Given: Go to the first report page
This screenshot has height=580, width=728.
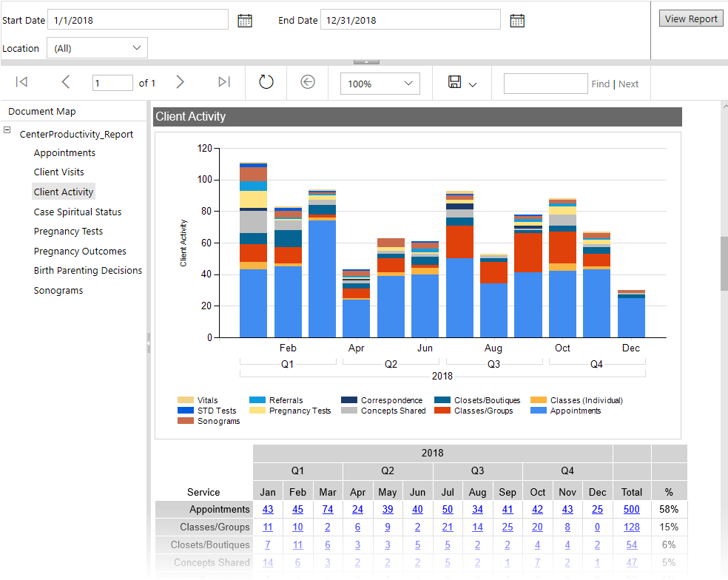Looking at the screenshot, I should coord(21,82).
